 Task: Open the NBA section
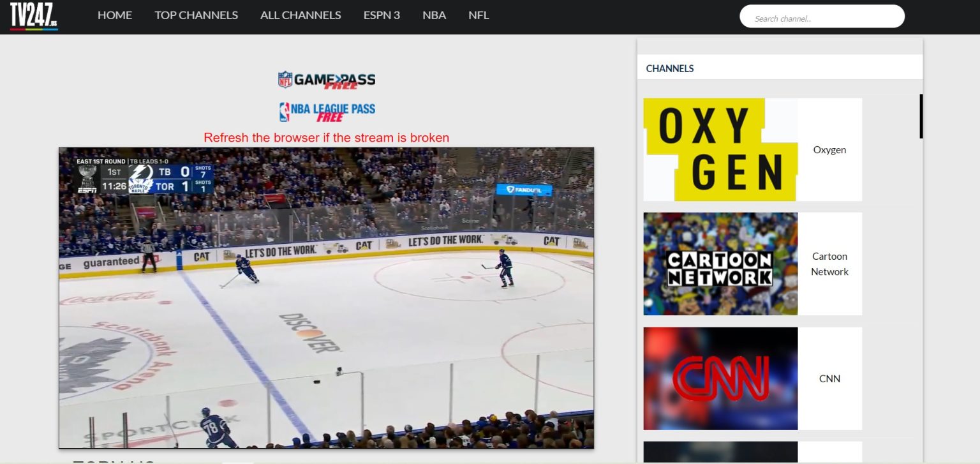point(434,15)
